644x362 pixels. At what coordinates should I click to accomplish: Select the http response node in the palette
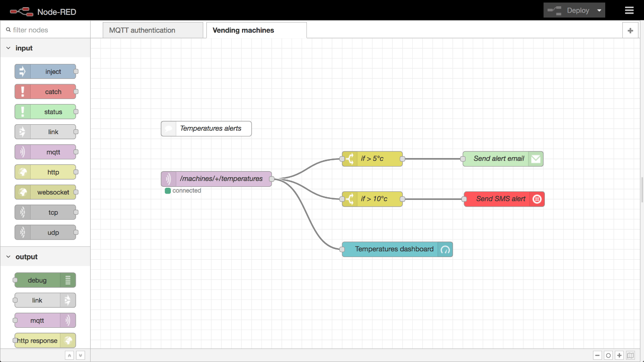45,340
